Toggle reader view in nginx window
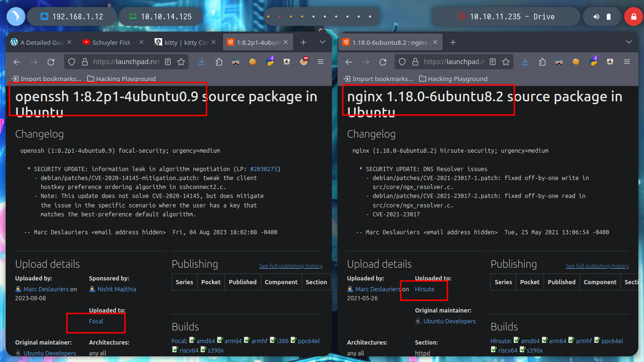 coord(492,62)
